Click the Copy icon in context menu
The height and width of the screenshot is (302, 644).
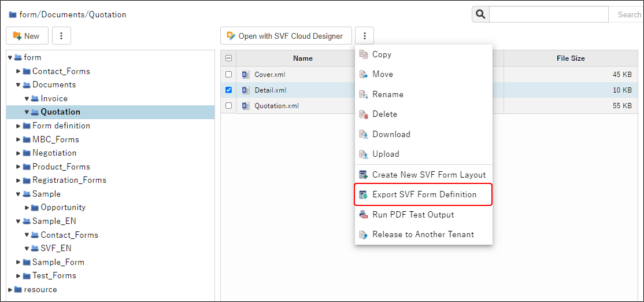coord(364,54)
